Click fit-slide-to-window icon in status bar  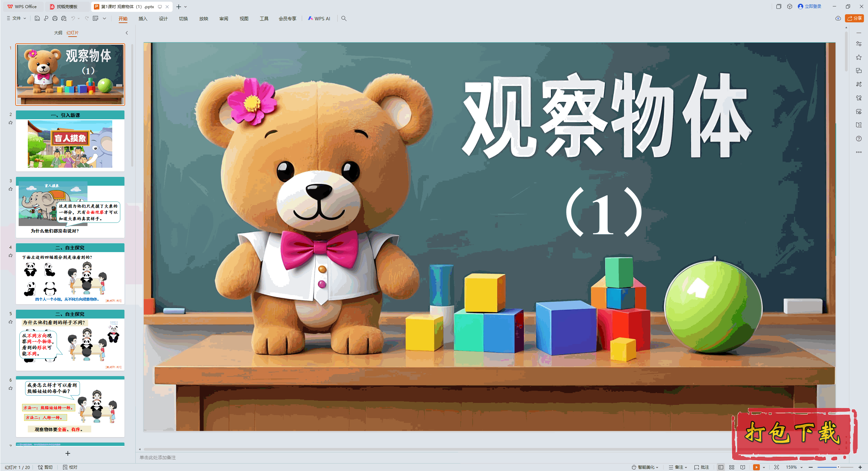(776, 467)
